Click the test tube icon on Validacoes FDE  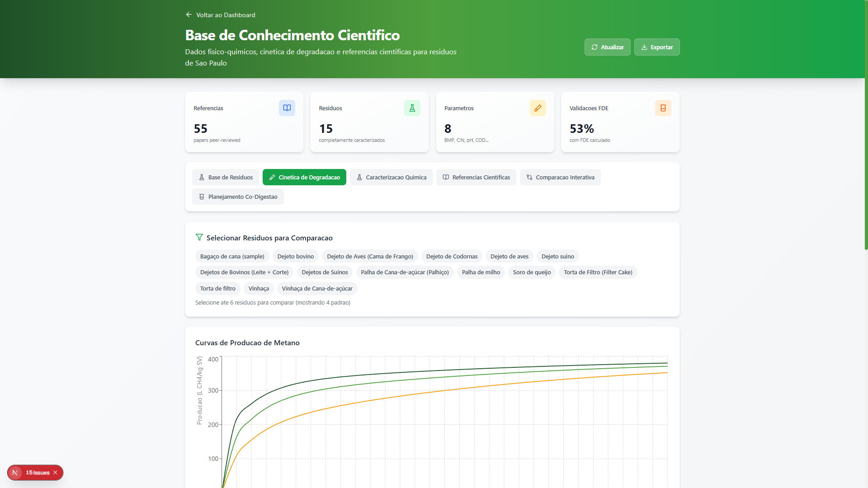[x=663, y=108]
